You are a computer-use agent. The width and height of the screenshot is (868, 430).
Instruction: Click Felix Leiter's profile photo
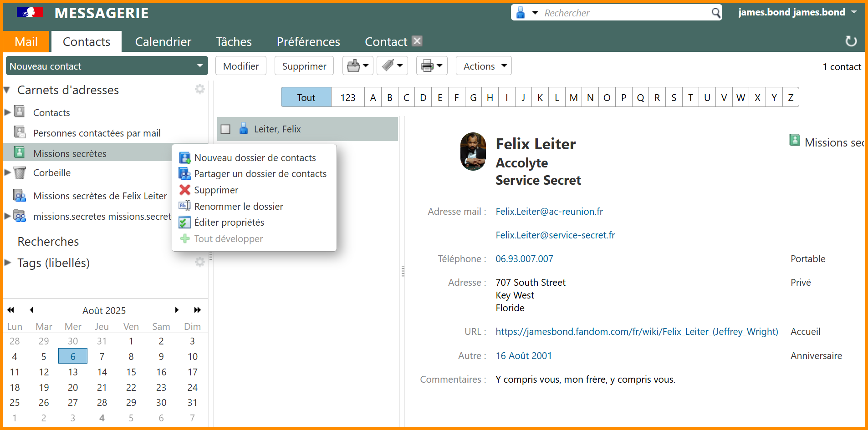[x=473, y=152]
